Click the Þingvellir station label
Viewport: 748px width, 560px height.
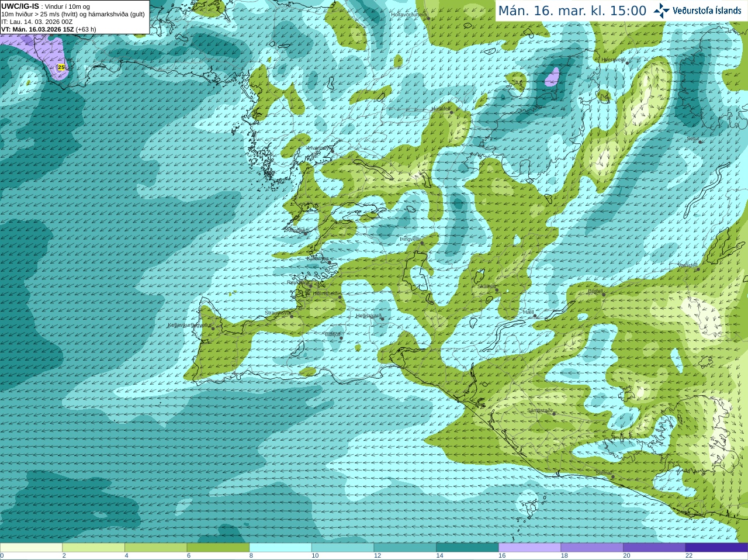click(x=410, y=239)
